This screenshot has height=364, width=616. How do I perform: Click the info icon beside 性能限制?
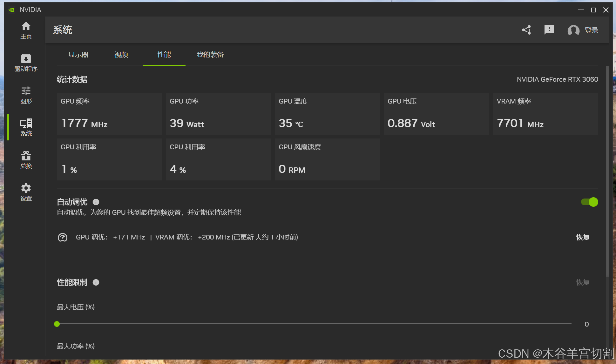point(96,282)
